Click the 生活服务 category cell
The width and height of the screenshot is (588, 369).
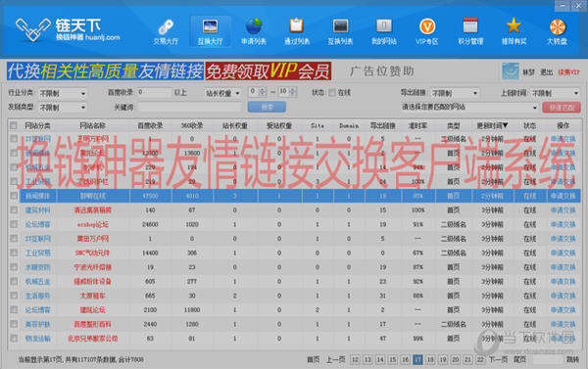pyautogui.click(x=37, y=296)
